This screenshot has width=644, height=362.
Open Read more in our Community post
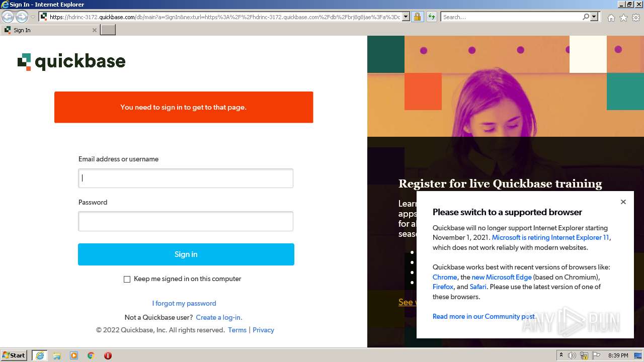tap(484, 316)
